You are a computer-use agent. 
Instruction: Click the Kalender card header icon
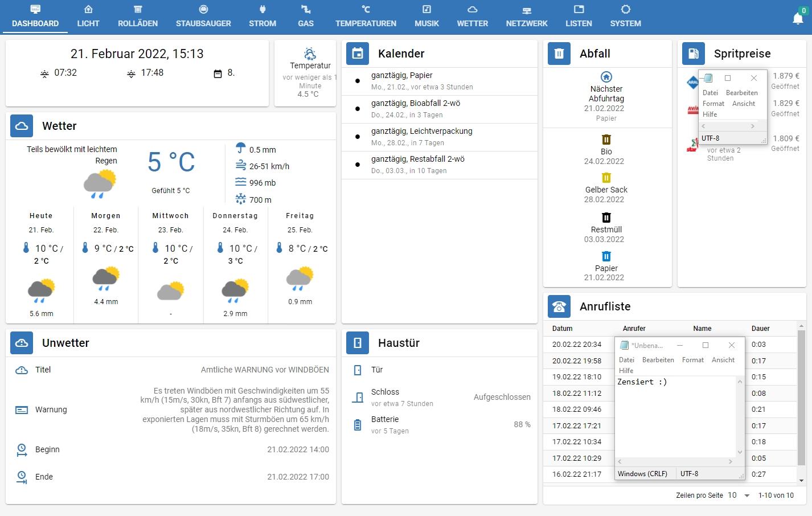[358, 54]
